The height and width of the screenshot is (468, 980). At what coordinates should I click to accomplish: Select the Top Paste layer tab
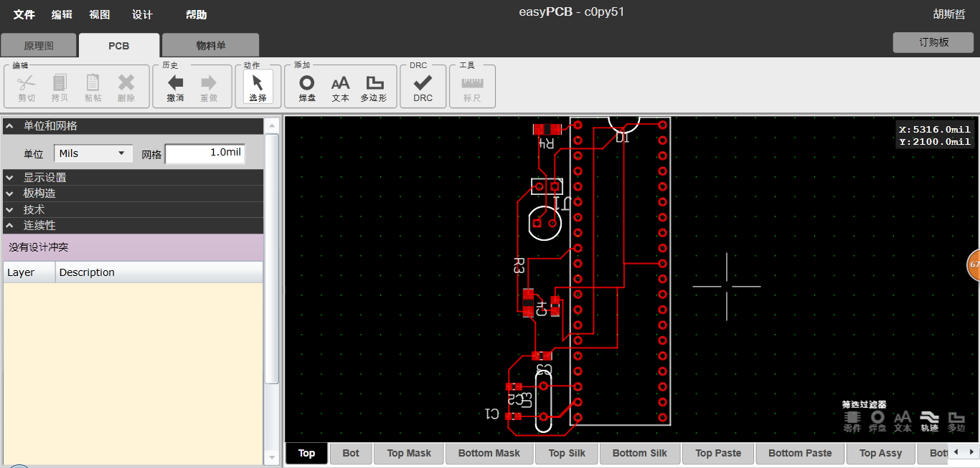(x=718, y=453)
